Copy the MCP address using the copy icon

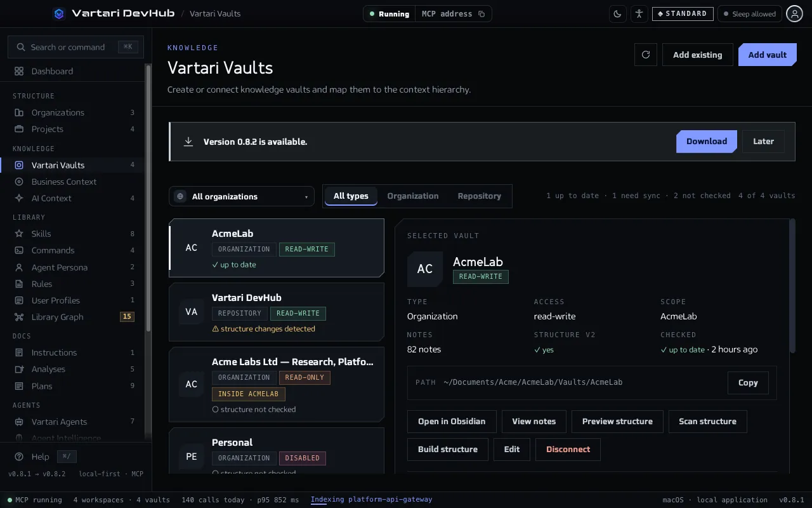tap(481, 14)
